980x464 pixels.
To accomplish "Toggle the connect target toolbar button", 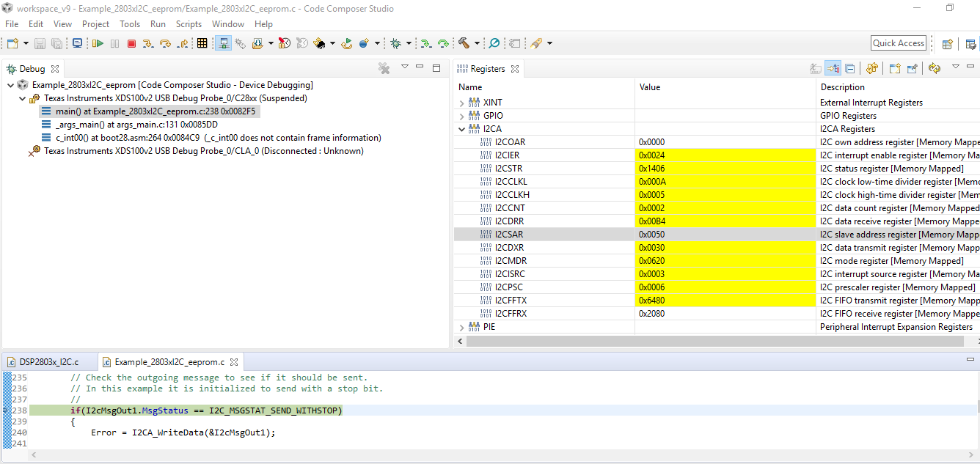I will tap(224, 44).
